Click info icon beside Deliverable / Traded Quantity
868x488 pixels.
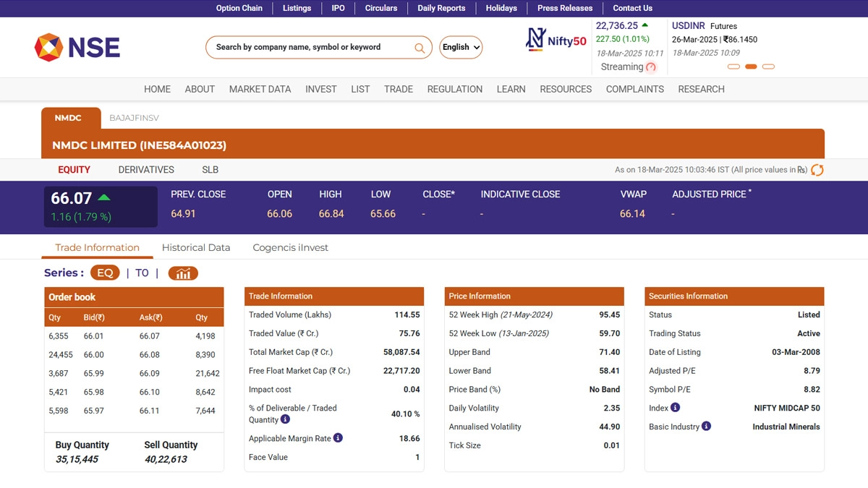285,419
